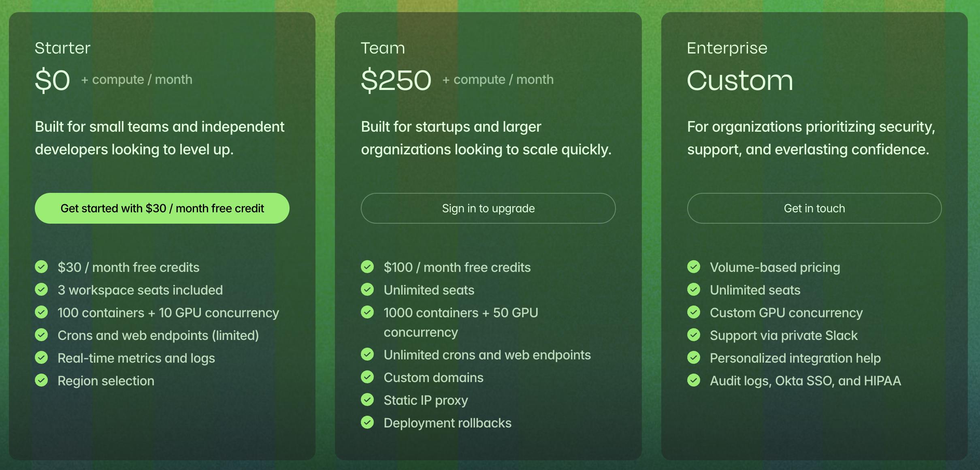This screenshot has height=470, width=980.
Task: Click the 'Custom' Enterprise price text
Action: point(740,80)
